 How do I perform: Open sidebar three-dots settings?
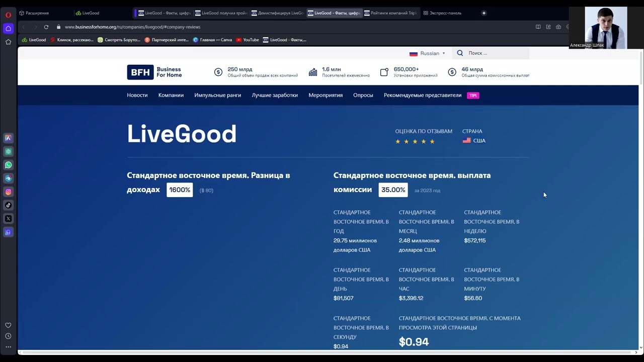click(8, 347)
